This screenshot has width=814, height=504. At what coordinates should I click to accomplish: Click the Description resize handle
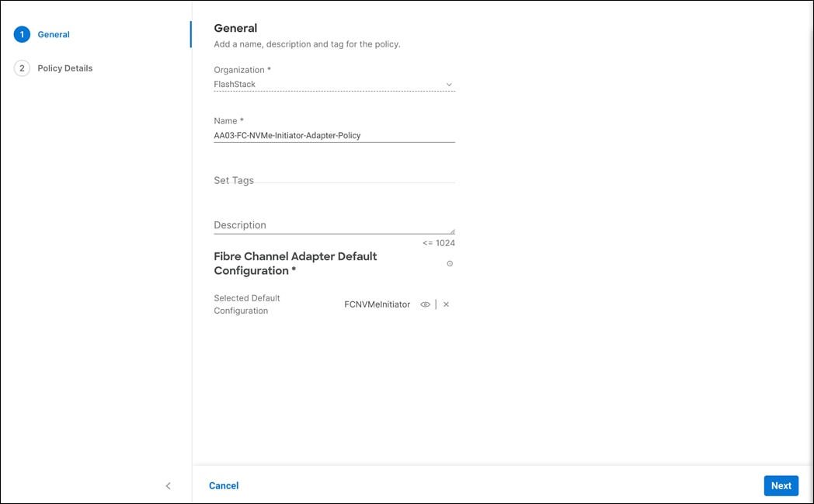tap(451, 231)
